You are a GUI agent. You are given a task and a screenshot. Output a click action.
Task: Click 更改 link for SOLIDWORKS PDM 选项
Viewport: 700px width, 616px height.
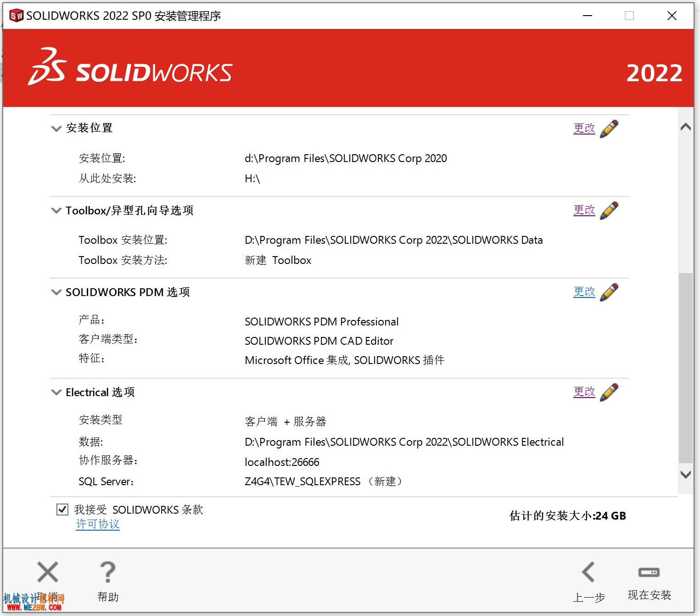tap(584, 291)
